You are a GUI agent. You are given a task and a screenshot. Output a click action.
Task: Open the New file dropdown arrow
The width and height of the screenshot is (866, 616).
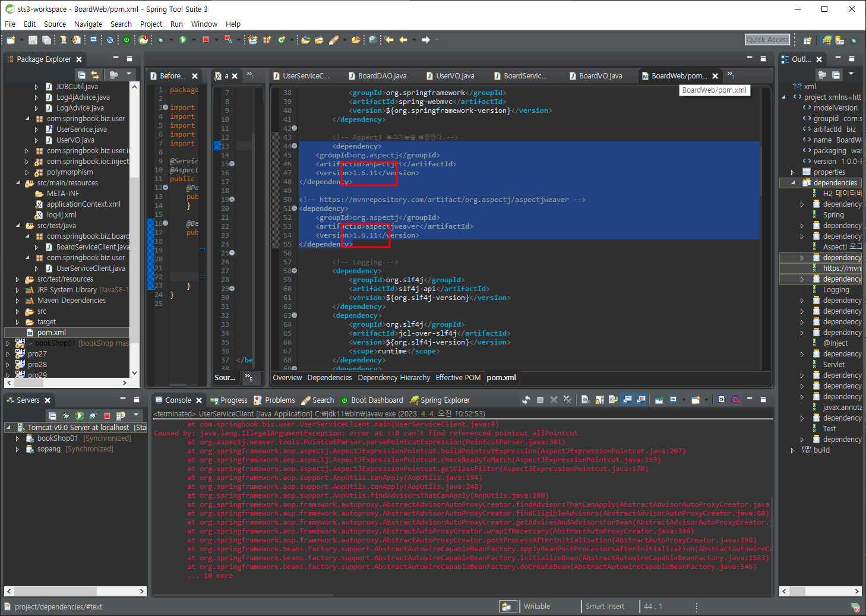pos(21,40)
